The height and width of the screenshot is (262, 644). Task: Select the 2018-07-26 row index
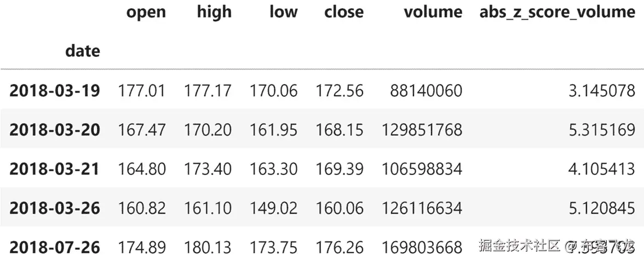coord(55,248)
